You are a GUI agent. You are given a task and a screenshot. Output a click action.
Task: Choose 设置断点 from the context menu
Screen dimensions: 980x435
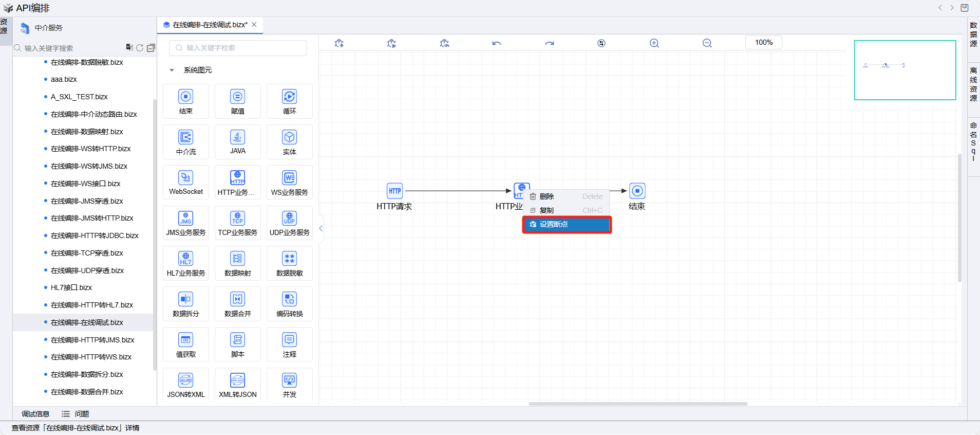(567, 225)
